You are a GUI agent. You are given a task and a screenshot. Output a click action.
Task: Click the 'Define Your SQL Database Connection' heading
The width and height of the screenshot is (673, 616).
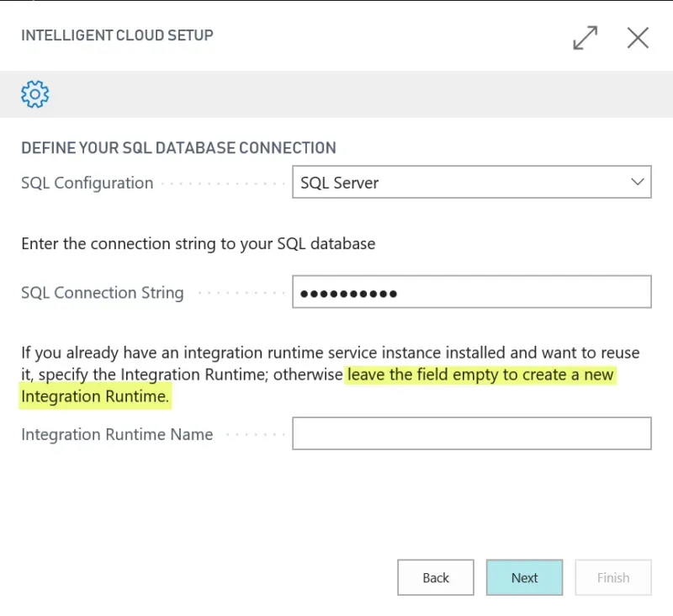pos(178,147)
